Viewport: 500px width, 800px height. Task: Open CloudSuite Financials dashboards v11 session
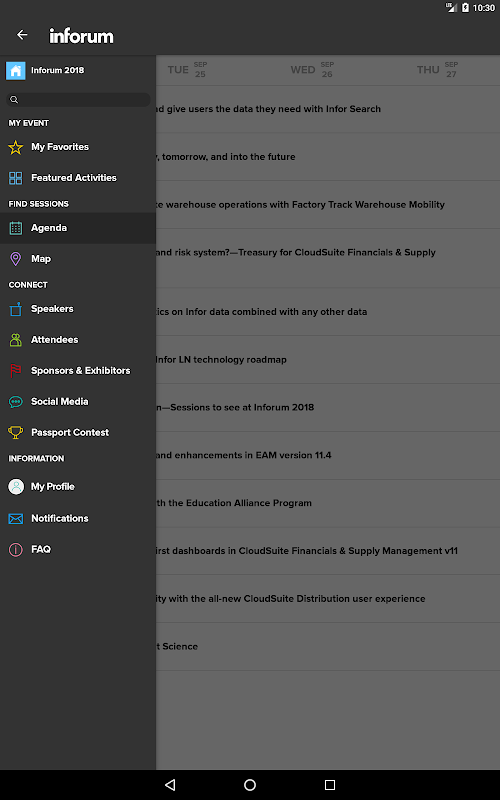click(328, 551)
